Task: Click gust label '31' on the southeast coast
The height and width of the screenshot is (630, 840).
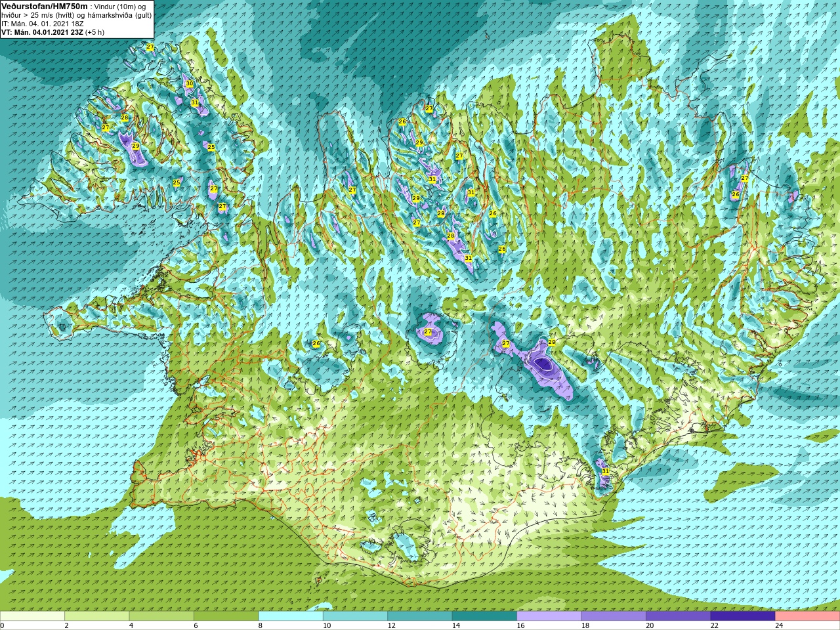Action: pyautogui.click(x=605, y=472)
